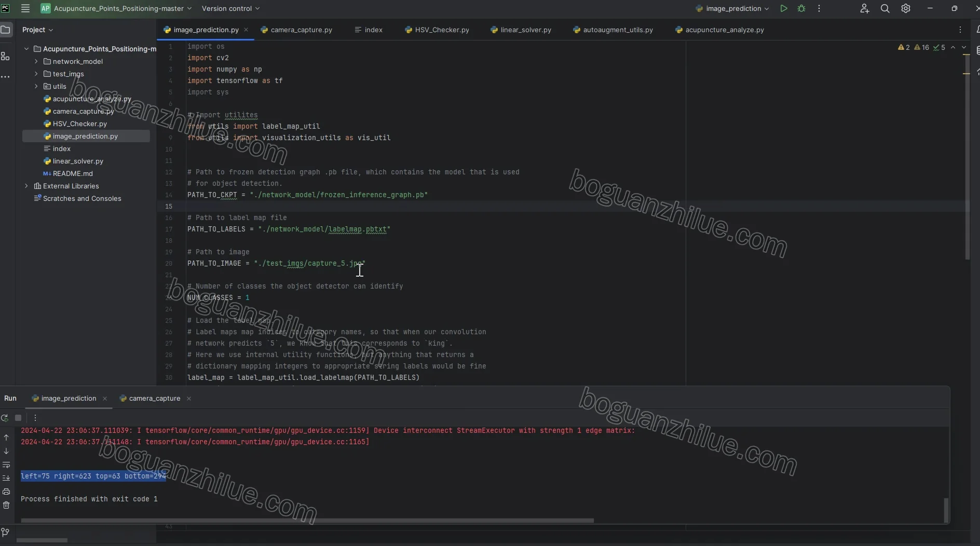980x546 pixels.
Task: Open the Structure tool window
Action: tap(6, 56)
